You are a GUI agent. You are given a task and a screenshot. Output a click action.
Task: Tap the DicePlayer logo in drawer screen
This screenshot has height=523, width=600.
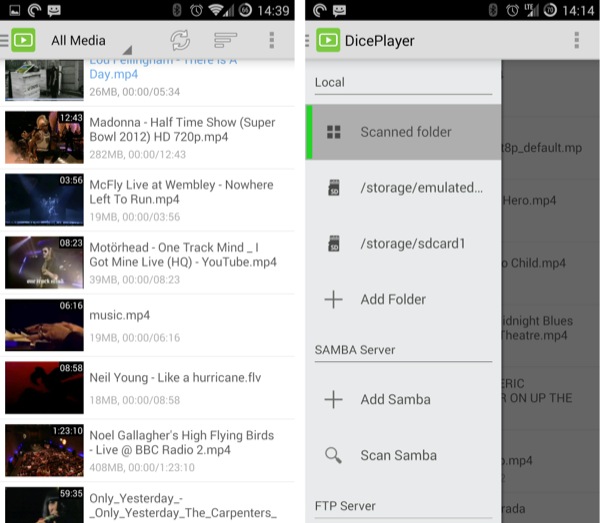328,40
